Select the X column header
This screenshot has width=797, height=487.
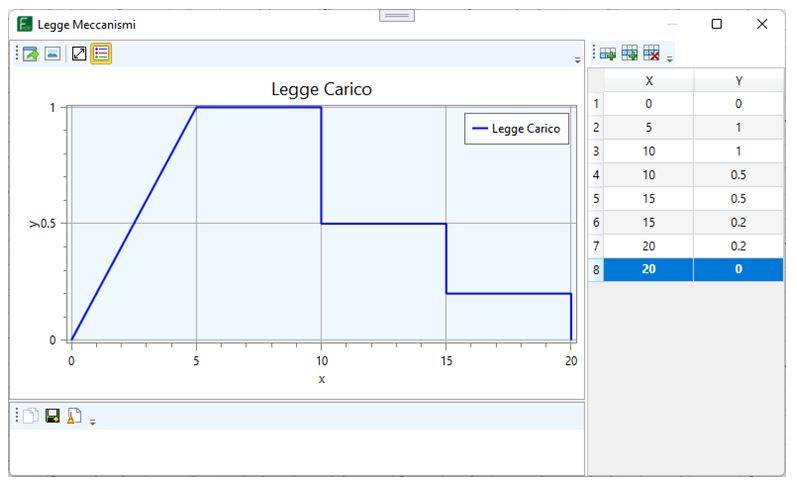[x=649, y=80]
